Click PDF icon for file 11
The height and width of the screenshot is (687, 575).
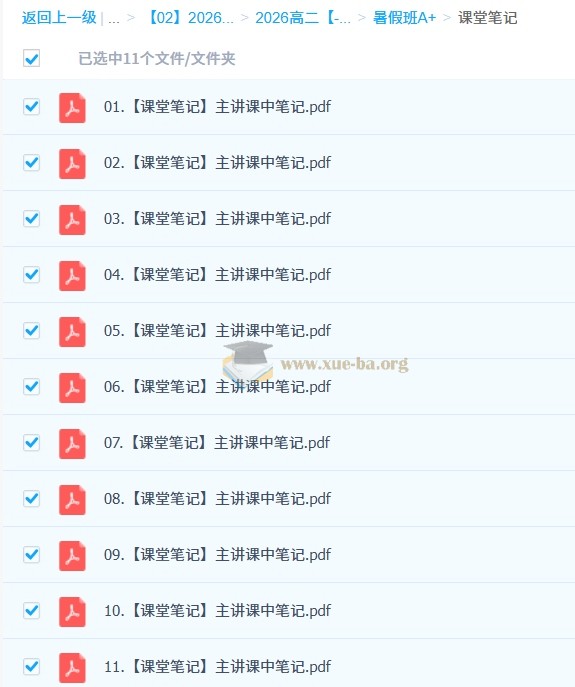[x=72, y=668]
